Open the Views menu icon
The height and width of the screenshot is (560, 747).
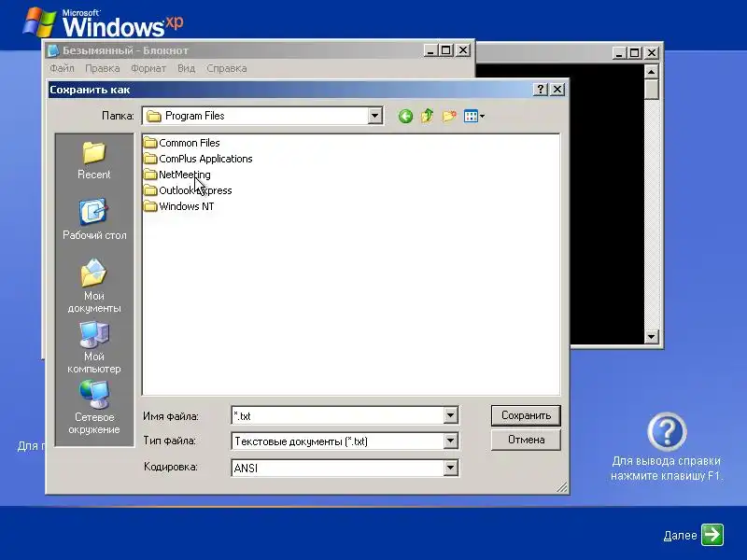[474, 116]
